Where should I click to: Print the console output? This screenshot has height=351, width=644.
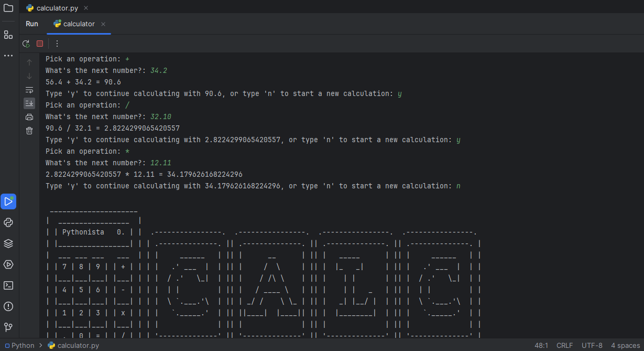(x=29, y=117)
